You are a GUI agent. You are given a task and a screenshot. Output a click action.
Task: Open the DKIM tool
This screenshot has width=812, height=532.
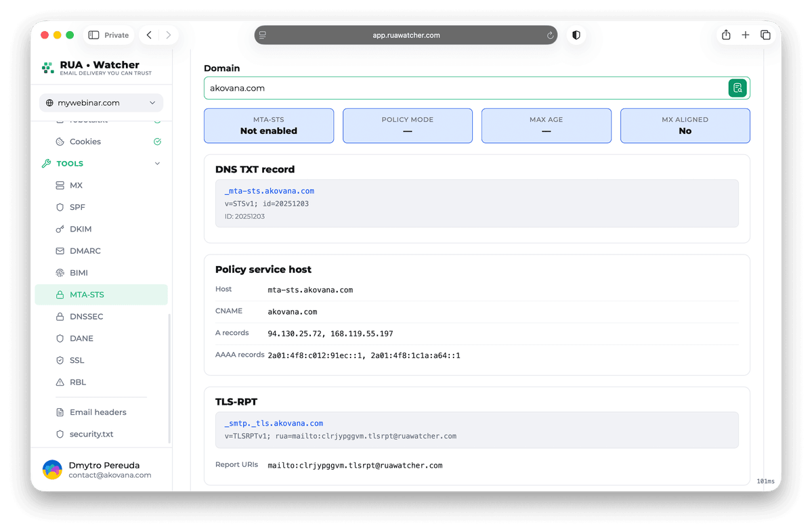pyautogui.click(x=101, y=229)
